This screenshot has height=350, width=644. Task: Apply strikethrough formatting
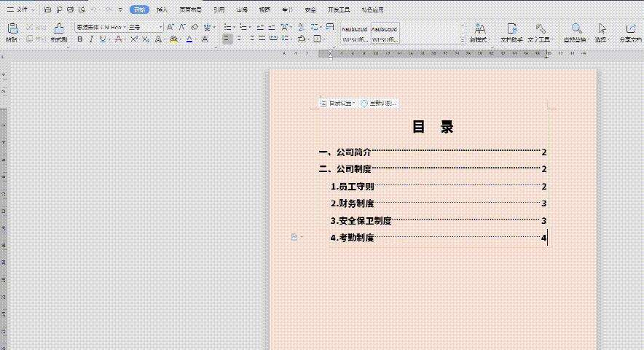[118, 39]
